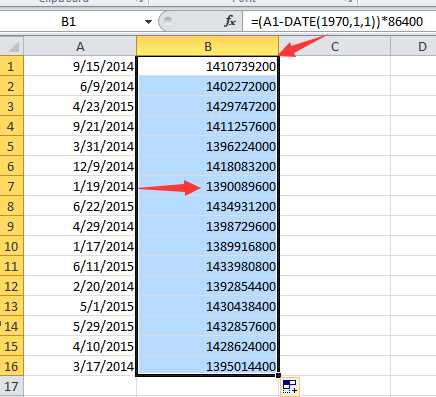Viewport: 436px width, 397px height.
Task: Select row 6 header
Action: point(12,166)
